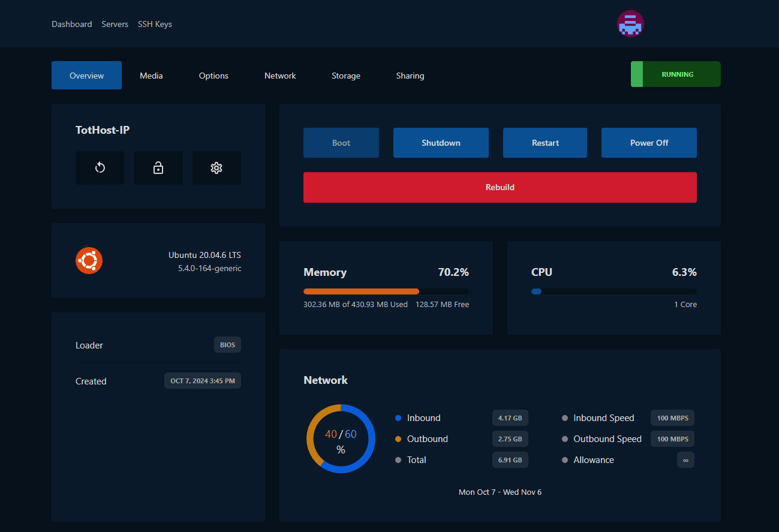The width and height of the screenshot is (779, 532).
Task: Click the restart icon in the TotHost-IP panel
Action: pos(100,168)
